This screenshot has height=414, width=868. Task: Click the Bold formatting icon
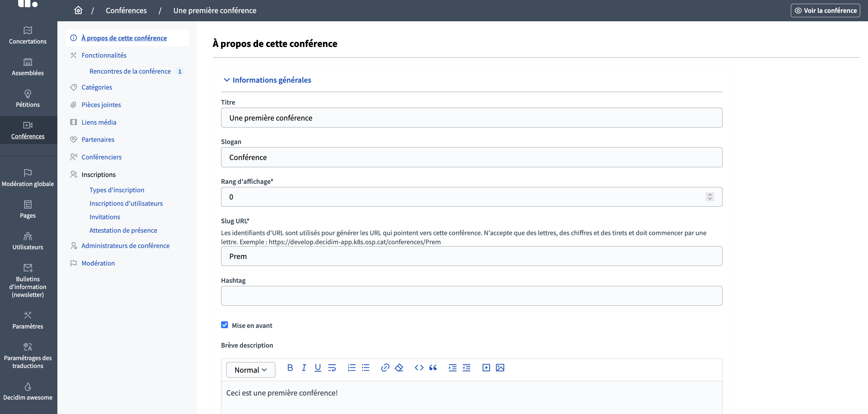290,368
